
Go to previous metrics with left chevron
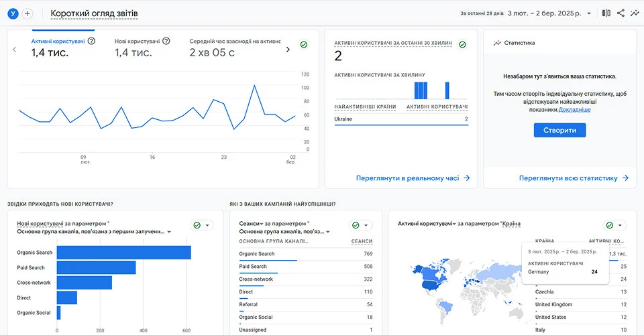coord(14,50)
